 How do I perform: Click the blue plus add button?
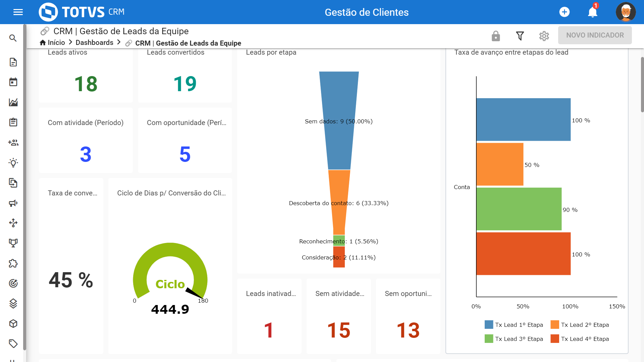pyautogui.click(x=565, y=12)
